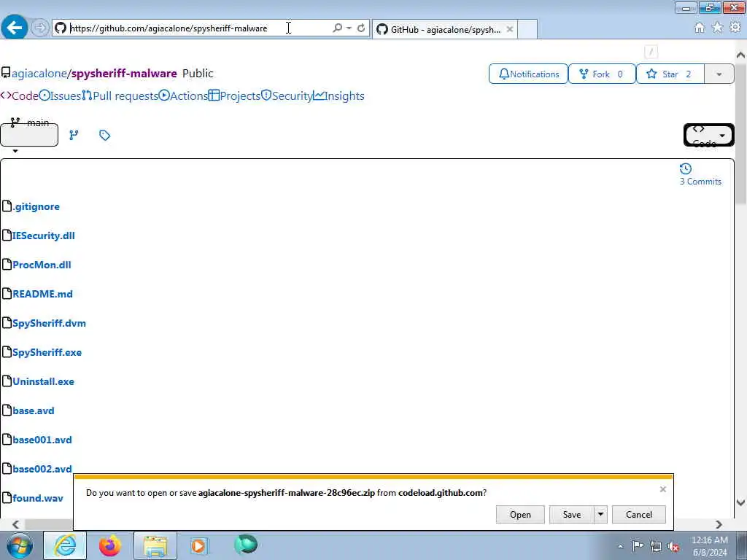Click the branches icon beside main
Viewport: 747px width, 560px height.
(x=74, y=135)
